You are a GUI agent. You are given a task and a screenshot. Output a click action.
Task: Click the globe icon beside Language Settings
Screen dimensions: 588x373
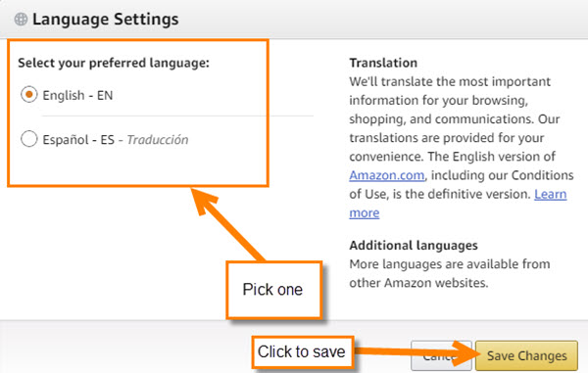coord(21,20)
